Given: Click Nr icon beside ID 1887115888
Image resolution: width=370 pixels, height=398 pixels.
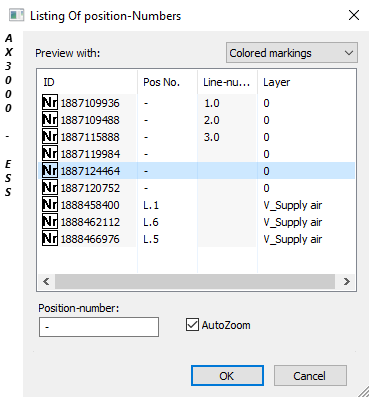Looking at the screenshot, I should click(50, 137).
